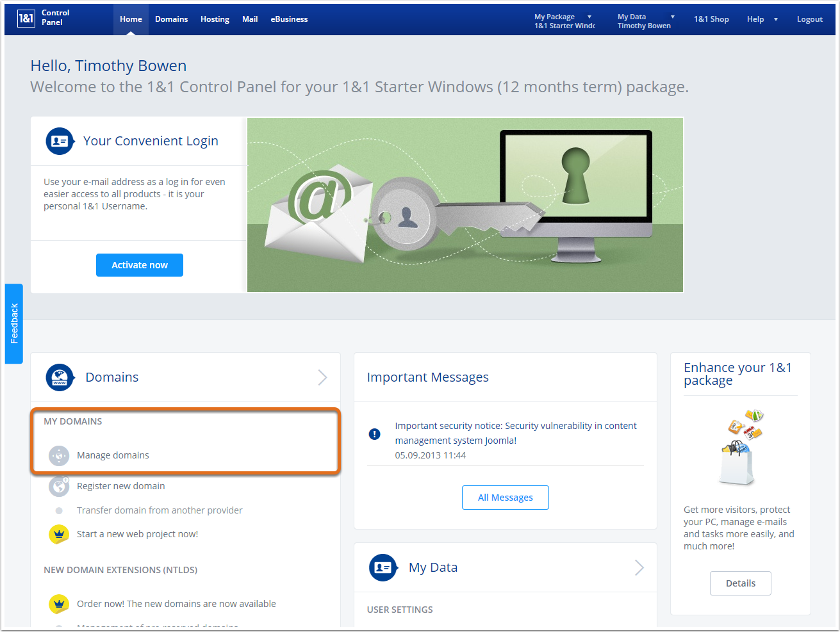Click the Domains globe www icon

click(60, 377)
